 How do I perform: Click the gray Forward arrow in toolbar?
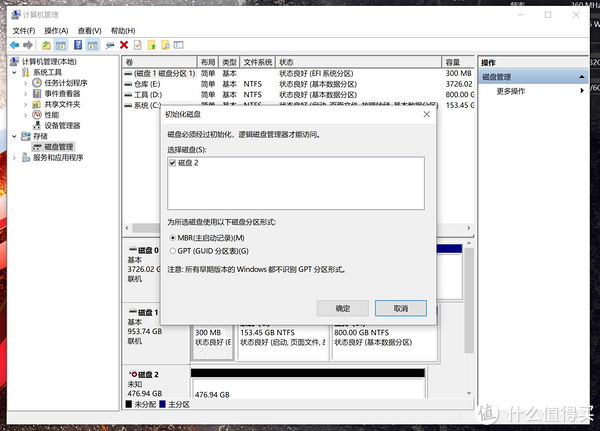tap(28, 45)
